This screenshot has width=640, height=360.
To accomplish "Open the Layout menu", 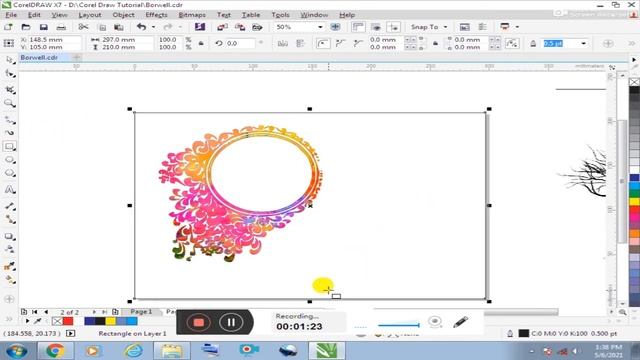I will coord(90,15).
